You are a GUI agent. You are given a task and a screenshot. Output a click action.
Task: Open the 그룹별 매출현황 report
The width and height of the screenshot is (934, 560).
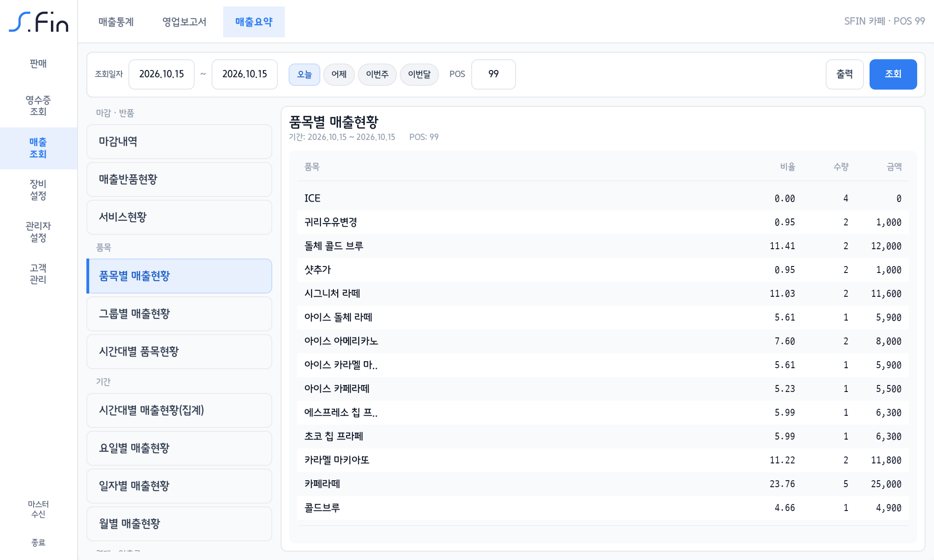179,314
